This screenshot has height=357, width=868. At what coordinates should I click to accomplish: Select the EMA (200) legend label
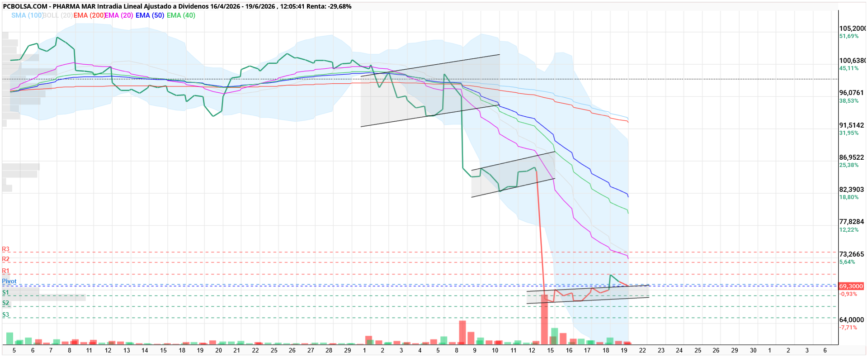pos(89,15)
